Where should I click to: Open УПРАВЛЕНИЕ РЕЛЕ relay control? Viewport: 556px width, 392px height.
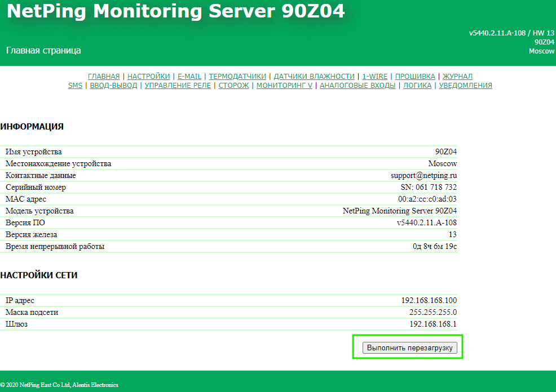click(178, 86)
